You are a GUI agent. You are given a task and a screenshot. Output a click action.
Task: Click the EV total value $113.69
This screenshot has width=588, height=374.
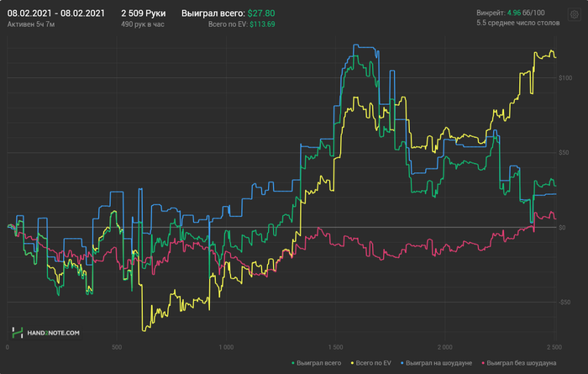(x=262, y=24)
